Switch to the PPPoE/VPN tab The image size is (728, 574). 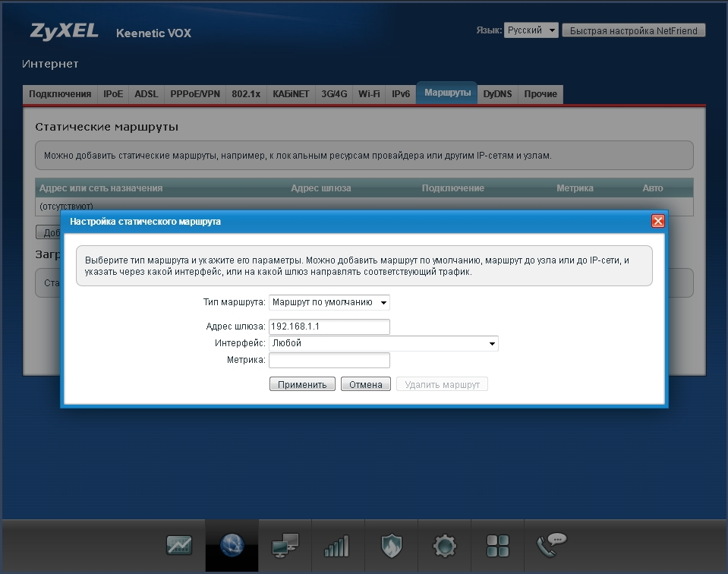[x=195, y=94]
